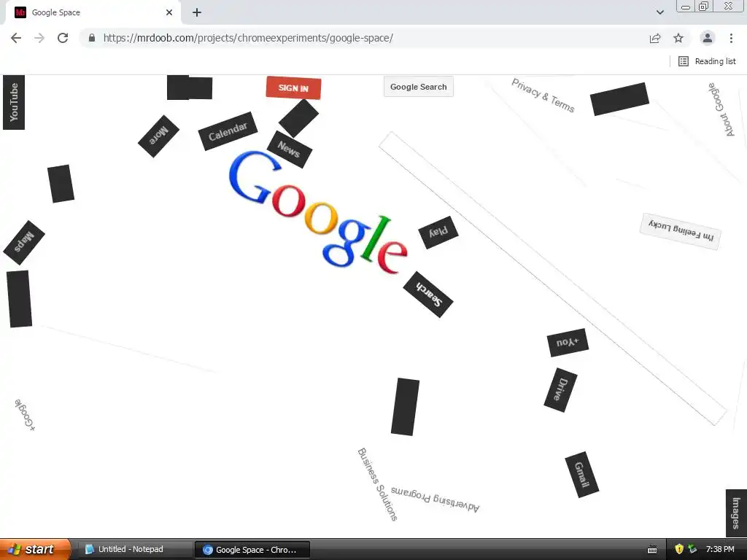Click the colorful Google logo

[x=318, y=212]
